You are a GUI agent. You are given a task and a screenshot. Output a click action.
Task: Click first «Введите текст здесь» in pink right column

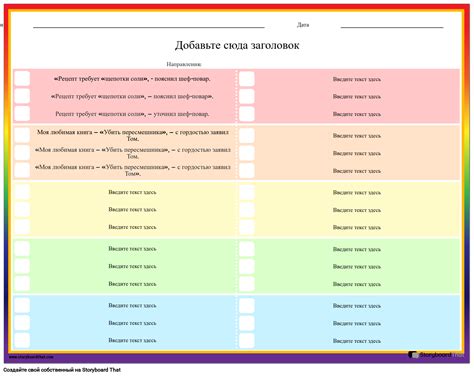pyautogui.click(x=357, y=79)
